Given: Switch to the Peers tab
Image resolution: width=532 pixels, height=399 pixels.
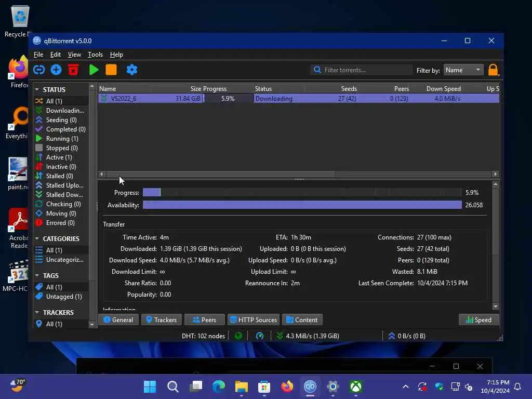Looking at the screenshot, I should pos(205,320).
